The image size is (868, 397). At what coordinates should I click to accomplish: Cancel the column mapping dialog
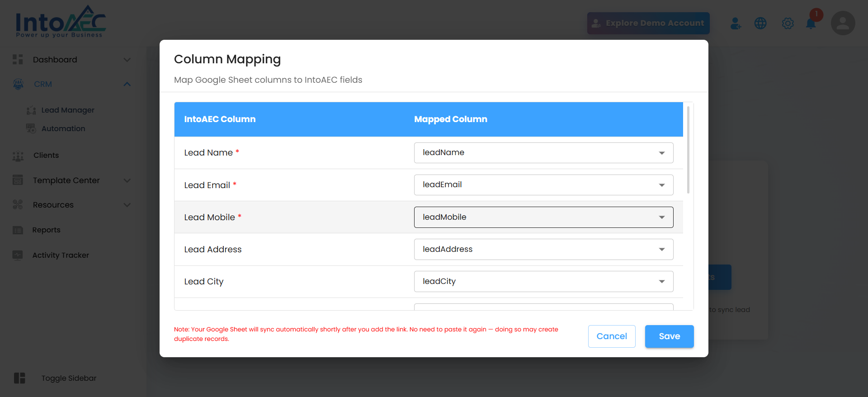(611, 336)
